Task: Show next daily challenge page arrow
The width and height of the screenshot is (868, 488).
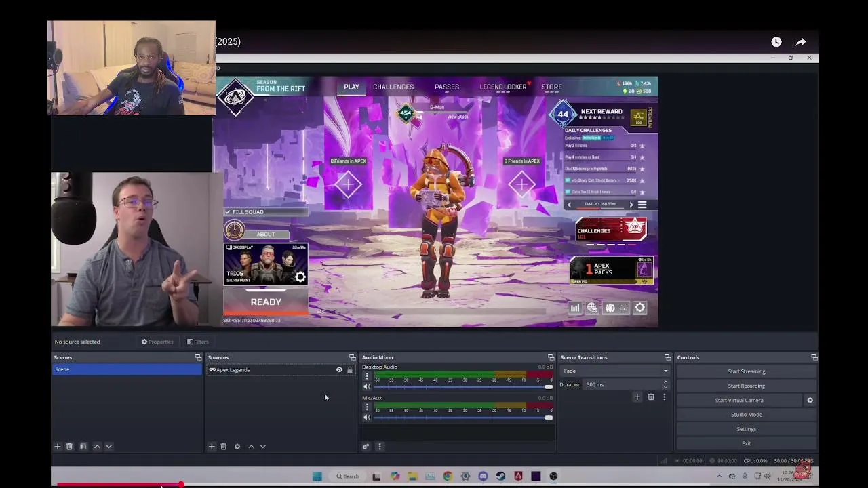Action: pos(631,205)
